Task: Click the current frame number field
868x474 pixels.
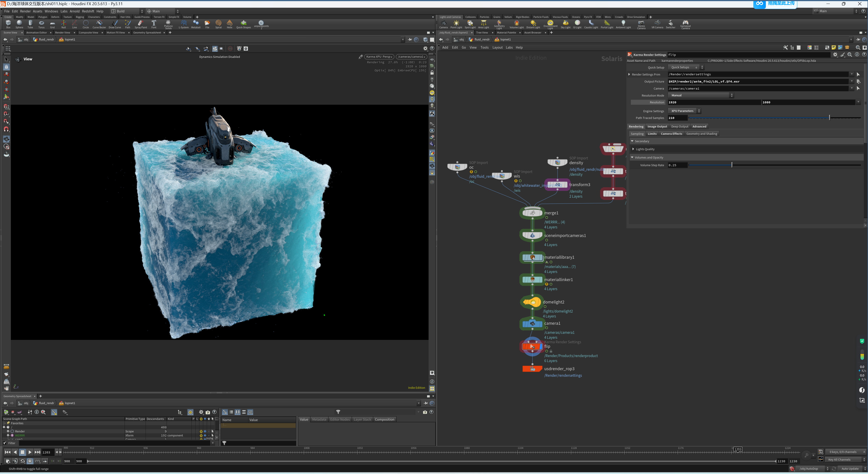Action: [x=47, y=453]
